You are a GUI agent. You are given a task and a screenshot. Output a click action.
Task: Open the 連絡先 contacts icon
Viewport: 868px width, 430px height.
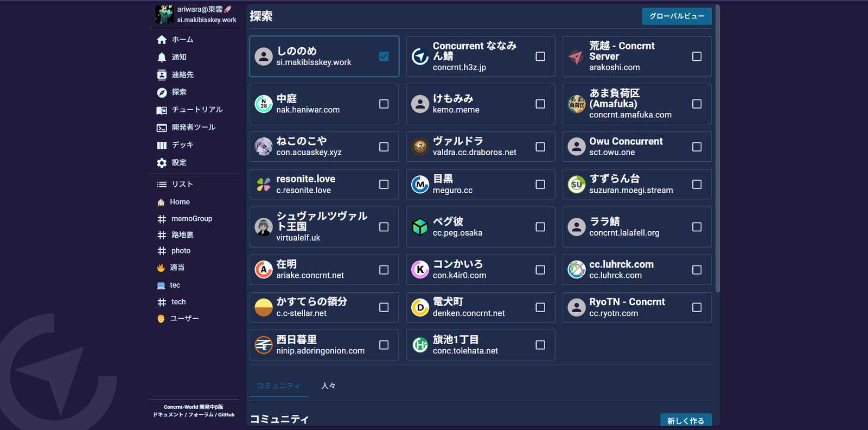[162, 75]
